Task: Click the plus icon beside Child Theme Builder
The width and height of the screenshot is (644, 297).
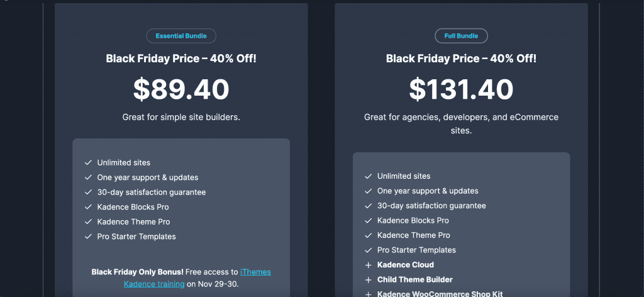Action: 368,280
